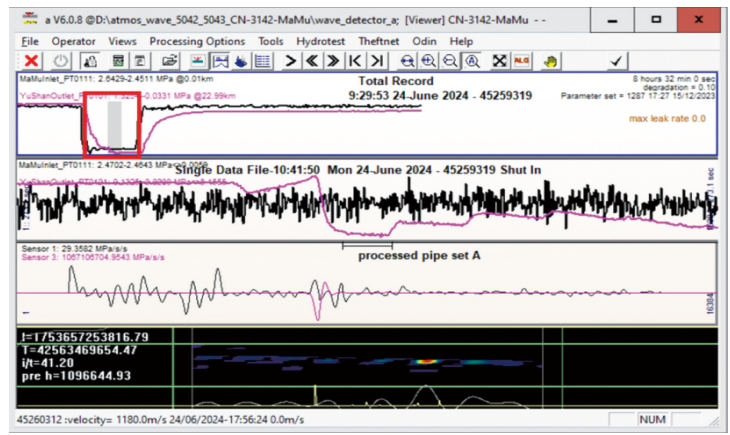The height and width of the screenshot is (435, 730).
Task: Click the ALG toolbar icon
Action: 521,60
